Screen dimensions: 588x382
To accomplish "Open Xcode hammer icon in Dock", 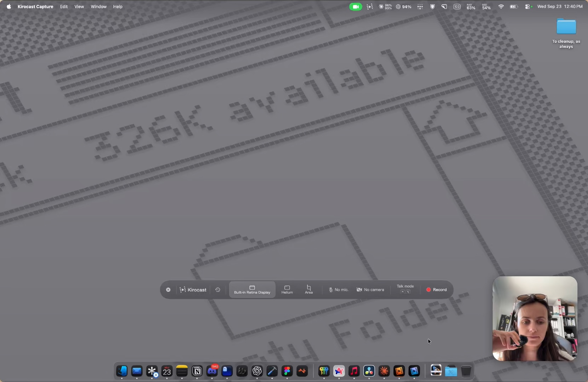I will [x=272, y=371].
